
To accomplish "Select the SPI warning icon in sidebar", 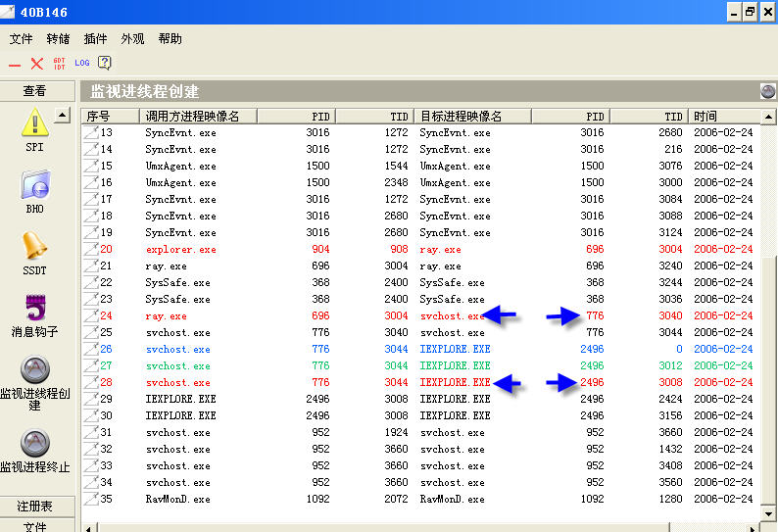I will click(x=35, y=123).
